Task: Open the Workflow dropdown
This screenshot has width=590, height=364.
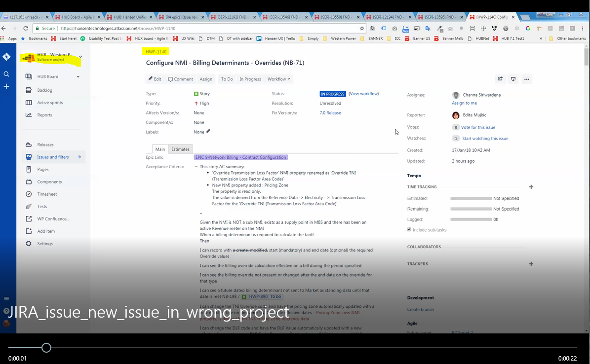Action: [279, 79]
